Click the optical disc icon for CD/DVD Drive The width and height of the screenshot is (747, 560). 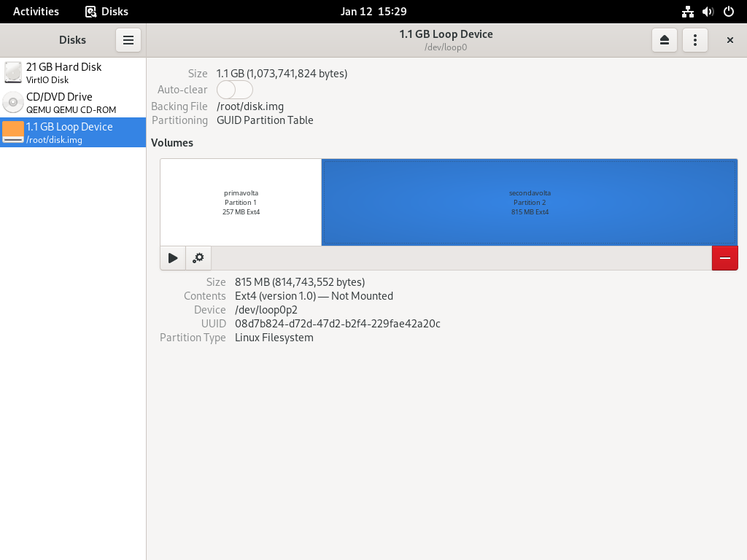pyautogui.click(x=13, y=102)
